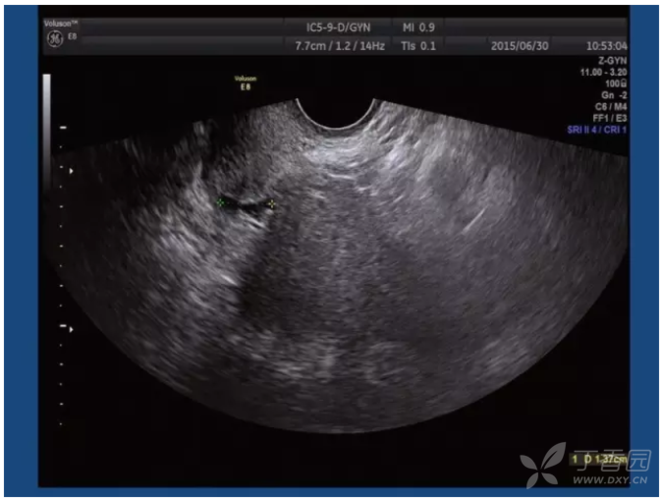Screen dimensions: 662x500
Task: Click the 7.7cm / 1.2 / 14Hz readout
Action: 340,46
